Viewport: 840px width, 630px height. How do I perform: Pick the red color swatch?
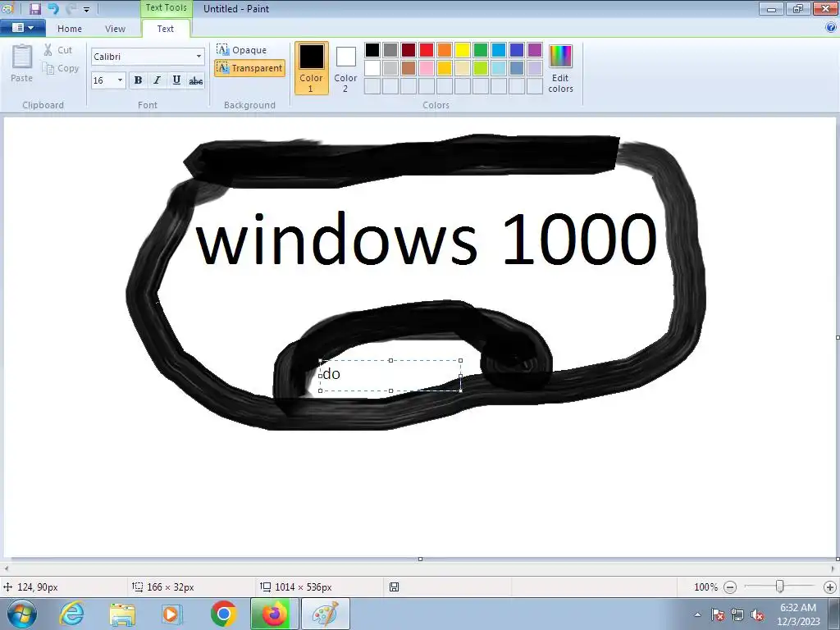[x=427, y=50]
